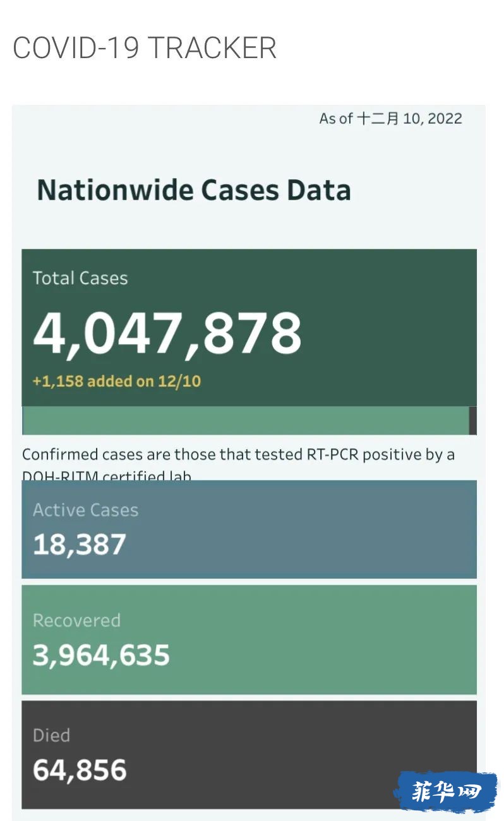Click the +1,158 added on 12/10 text

[x=117, y=381]
